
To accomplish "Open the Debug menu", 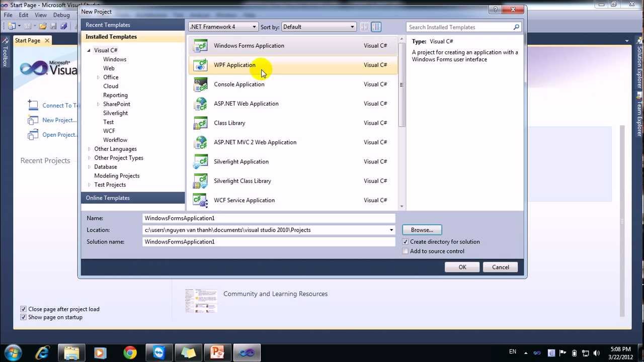I will (61, 15).
